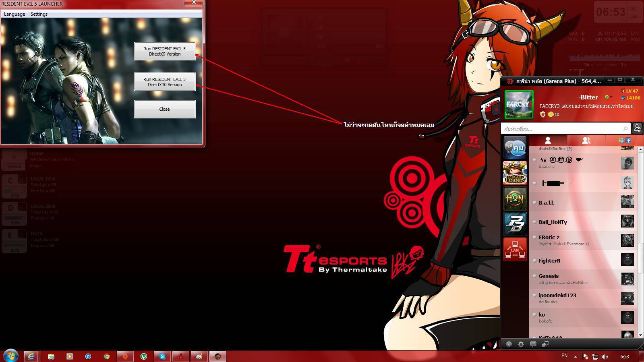Open Skype from the taskbar
The image size is (644, 362).
162,356
